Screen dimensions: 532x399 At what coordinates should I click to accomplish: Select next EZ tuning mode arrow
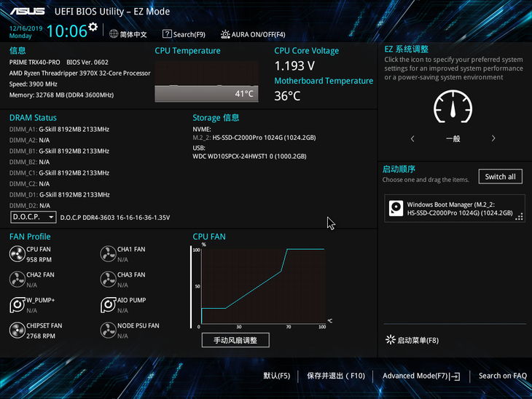click(493, 138)
